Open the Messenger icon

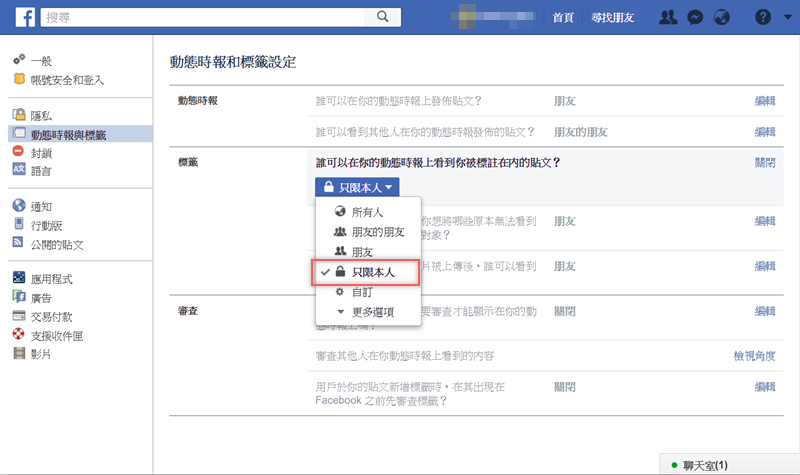click(x=695, y=17)
